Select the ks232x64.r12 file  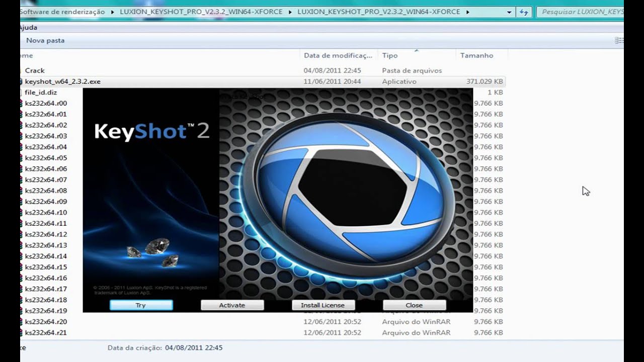click(46, 234)
